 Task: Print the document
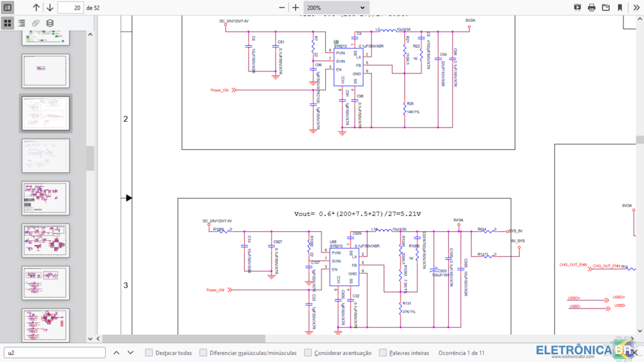pyautogui.click(x=591, y=7)
